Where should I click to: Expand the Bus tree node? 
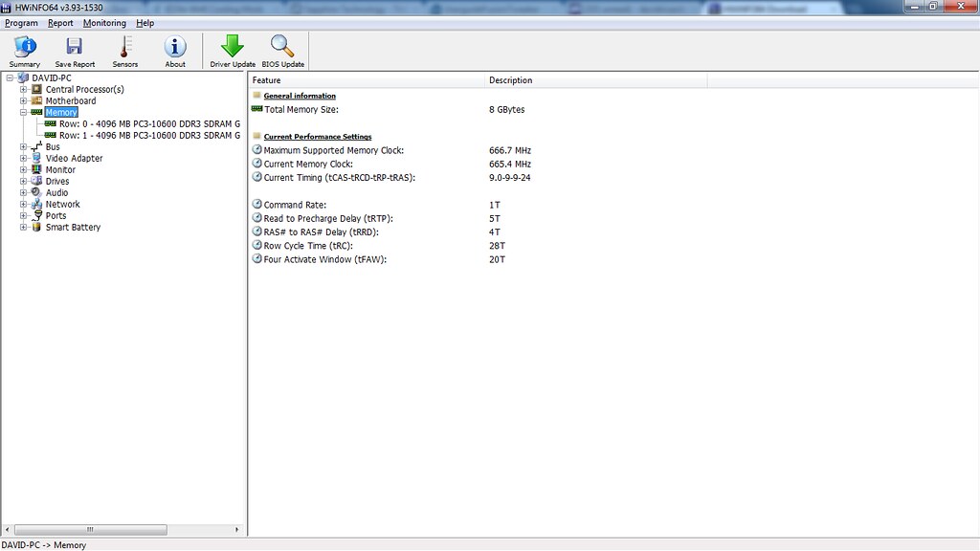[x=23, y=146]
